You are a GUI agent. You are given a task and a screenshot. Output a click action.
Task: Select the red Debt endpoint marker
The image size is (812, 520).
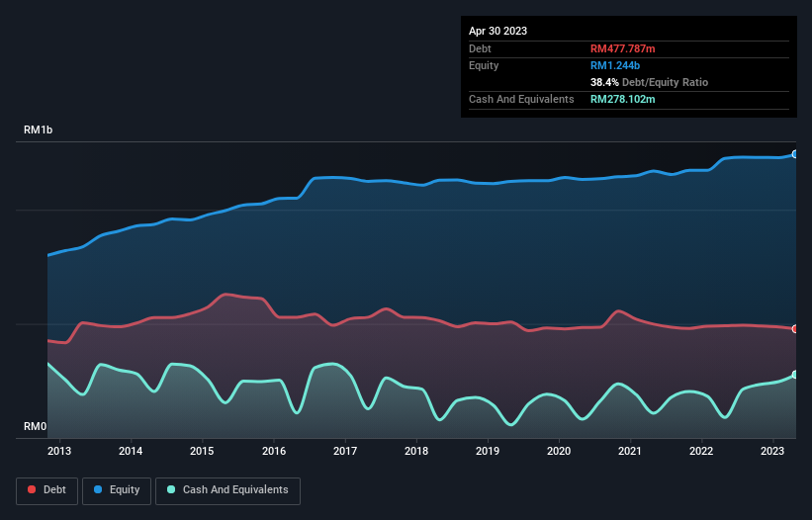point(795,328)
